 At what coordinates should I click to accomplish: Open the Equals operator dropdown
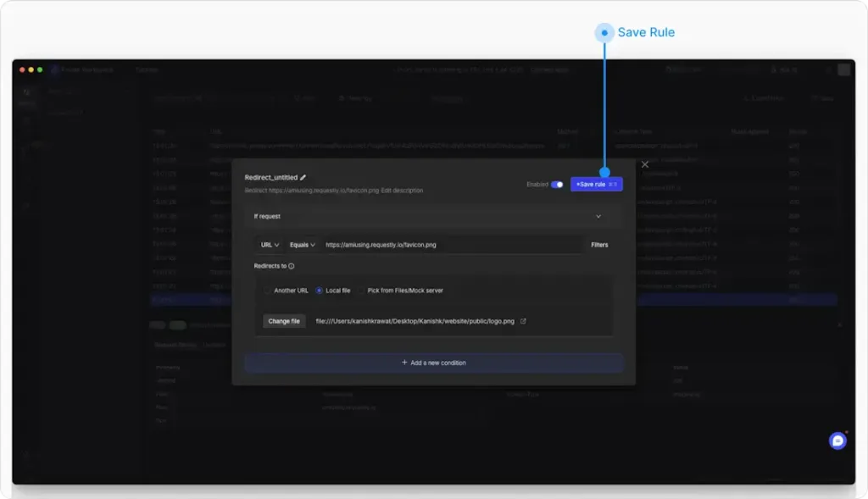pyautogui.click(x=300, y=245)
